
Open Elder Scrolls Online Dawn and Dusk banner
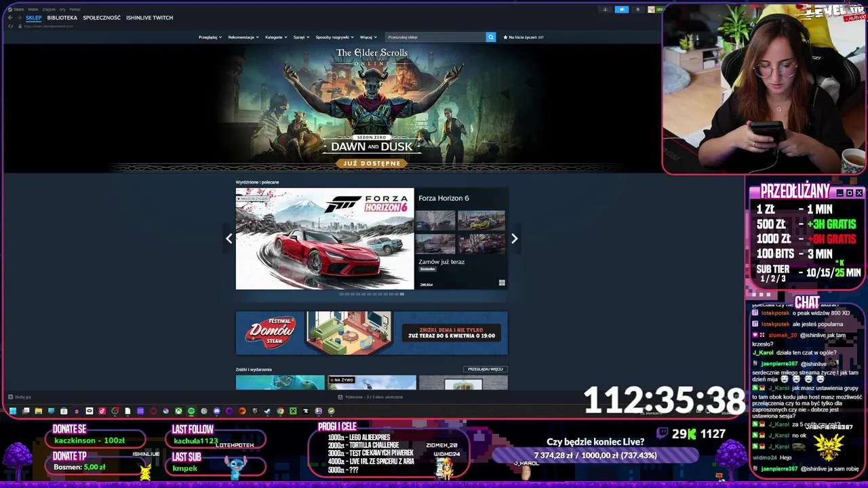coord(372,108)
